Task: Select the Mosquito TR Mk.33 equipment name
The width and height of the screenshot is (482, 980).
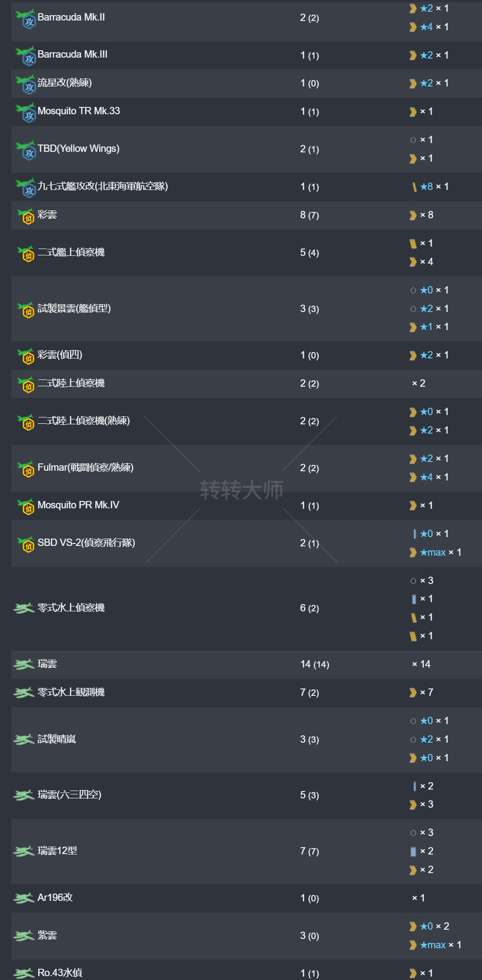Action: tap(79, 111)
